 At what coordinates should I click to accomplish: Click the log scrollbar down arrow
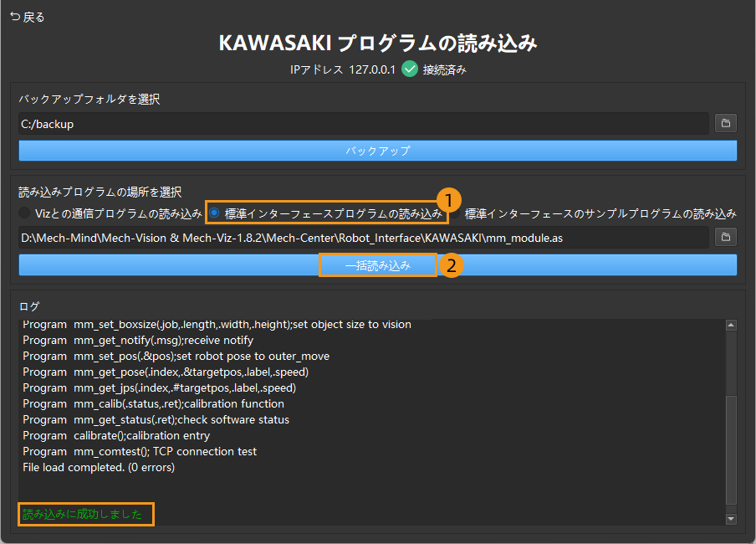click(731, 519)
